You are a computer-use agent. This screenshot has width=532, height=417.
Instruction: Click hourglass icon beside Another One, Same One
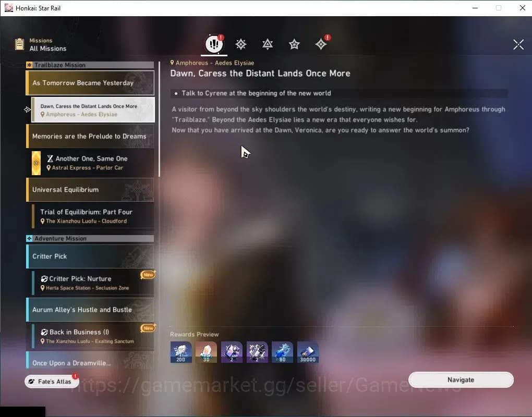pos(50,158)
